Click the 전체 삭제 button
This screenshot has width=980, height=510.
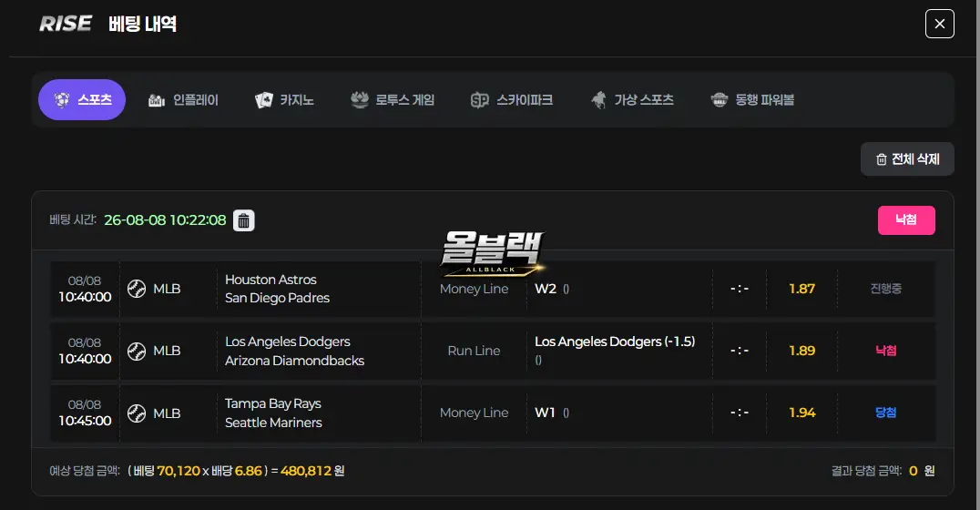point(907,159)
